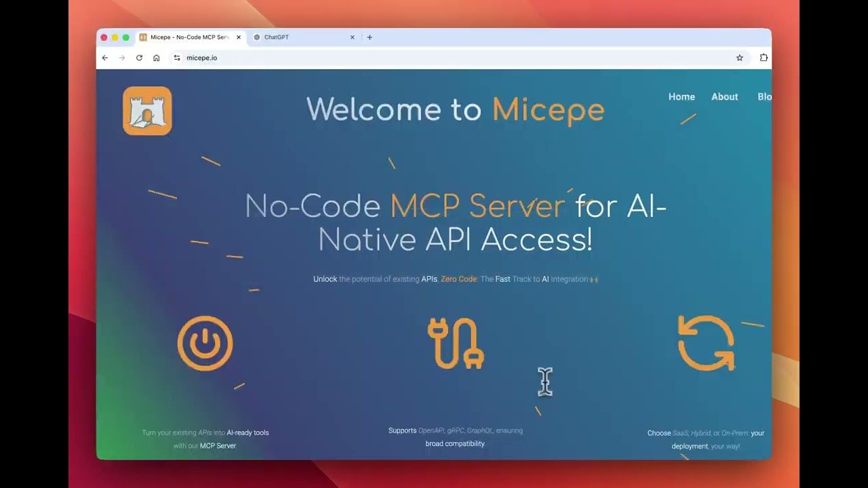Viewport: 868px width, 488px height.
Task: Open a new browser tab
Action: pyautogui.click(x=370, y=37)
